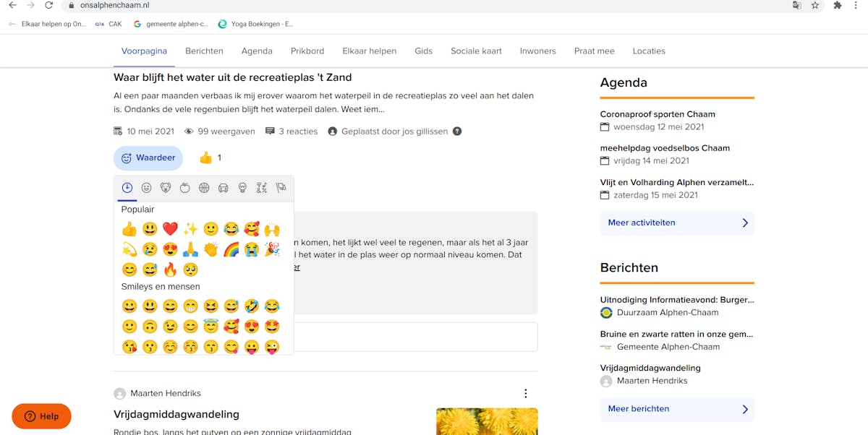Open the Sociale kaart tab
This screenshot has height=435, width=868.
pos(476,51)
